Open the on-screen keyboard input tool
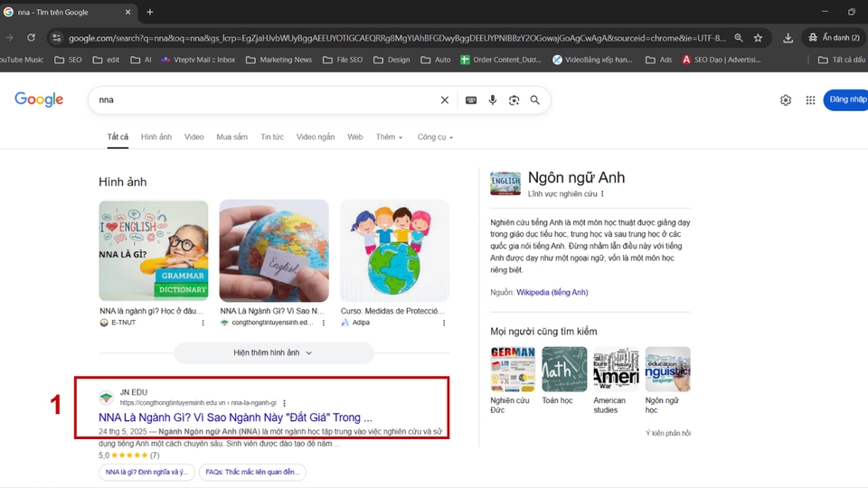 471,100
